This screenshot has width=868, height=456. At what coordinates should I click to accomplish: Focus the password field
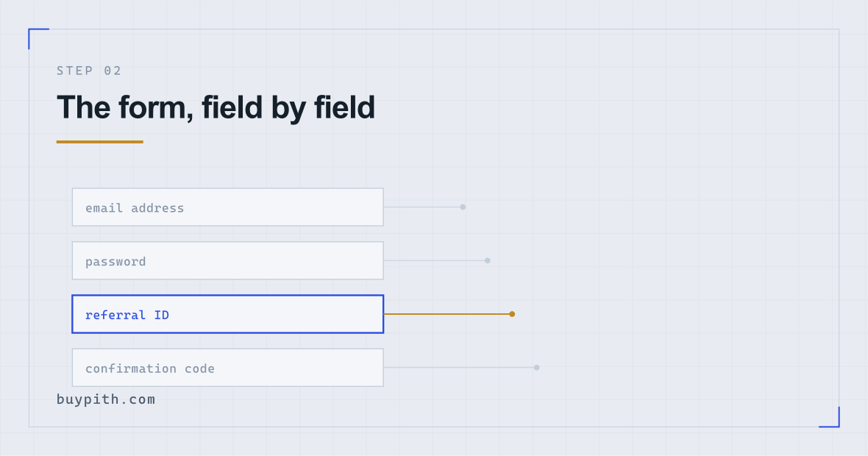227,260
